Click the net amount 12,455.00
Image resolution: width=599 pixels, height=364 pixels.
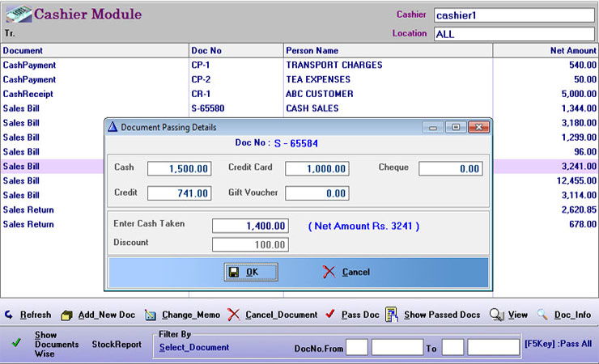point(576,181)
